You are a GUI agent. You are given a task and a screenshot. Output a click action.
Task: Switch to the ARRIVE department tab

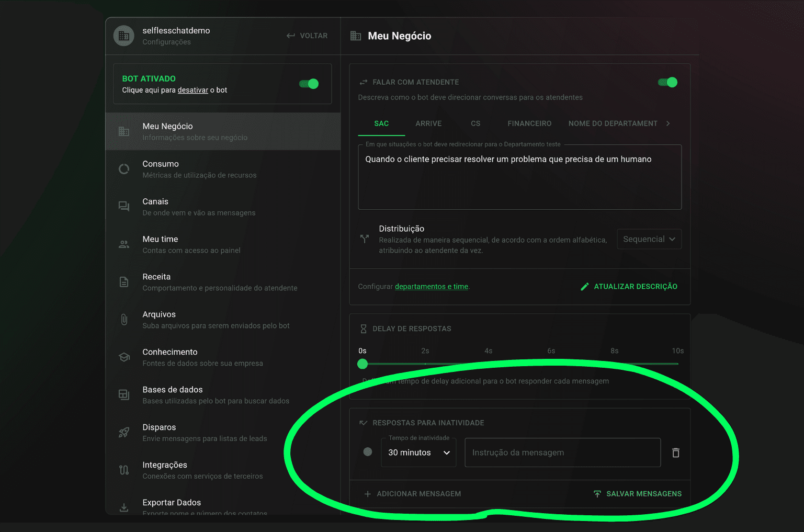point(428,123)
